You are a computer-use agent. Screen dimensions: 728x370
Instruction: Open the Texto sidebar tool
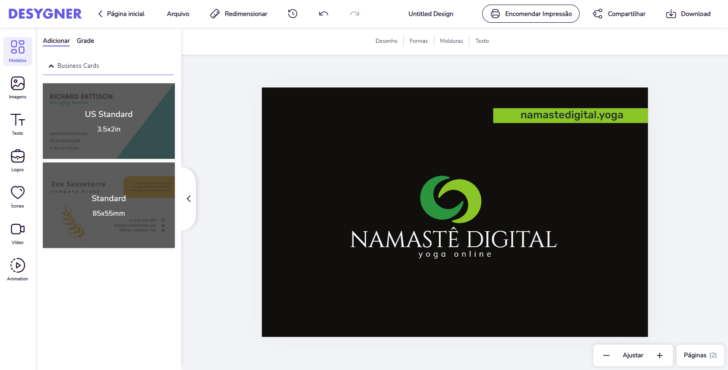18,124
